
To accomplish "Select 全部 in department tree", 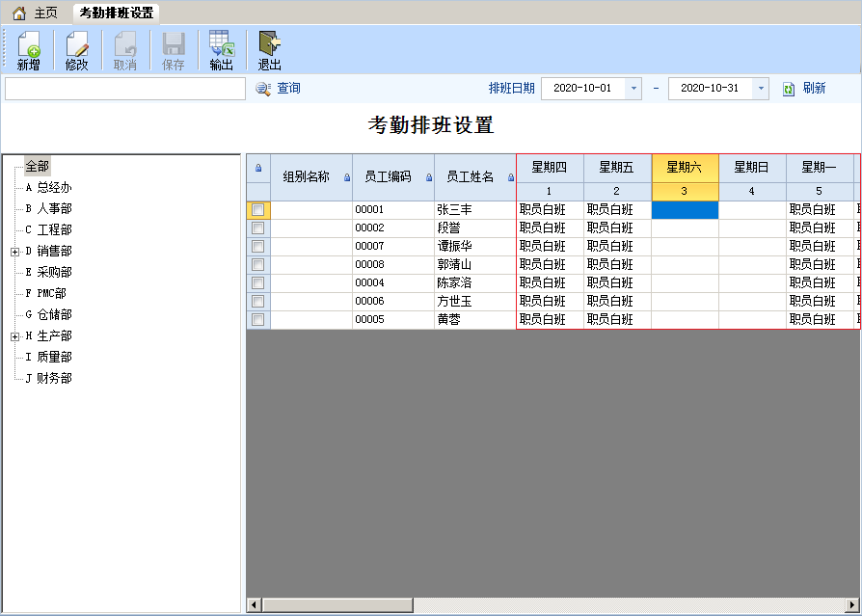I will point(38,167).
